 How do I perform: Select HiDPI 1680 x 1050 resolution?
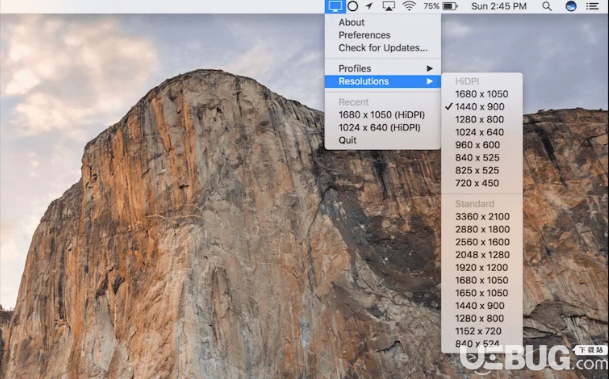click(482, 94)
